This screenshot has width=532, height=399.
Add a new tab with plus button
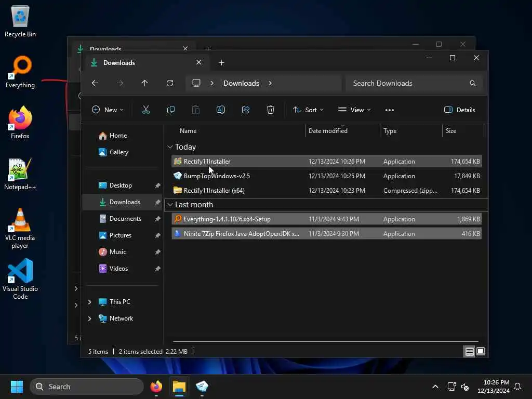coord(221,62)
